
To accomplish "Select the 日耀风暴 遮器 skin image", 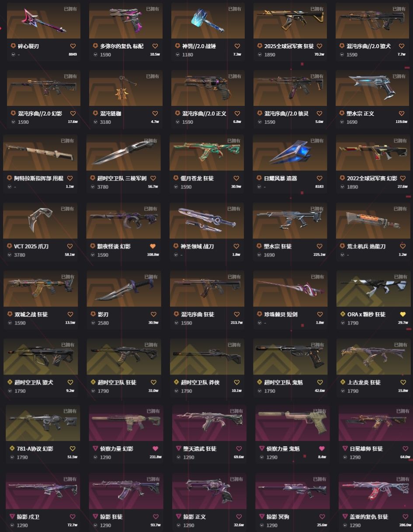I will (290, 153).
